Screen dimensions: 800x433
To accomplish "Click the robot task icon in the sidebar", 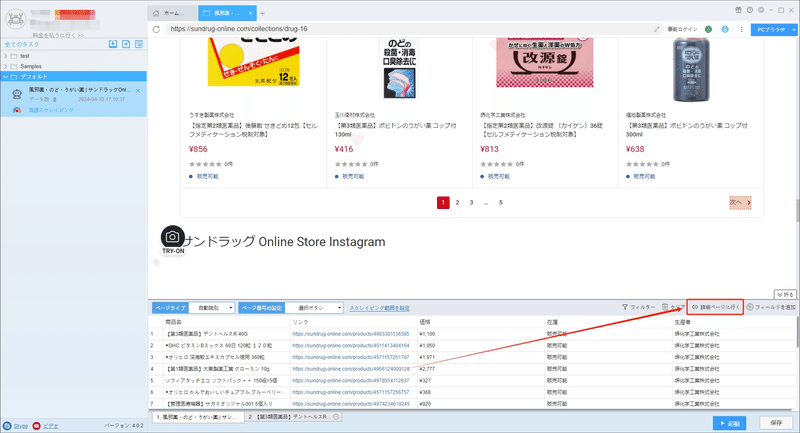I will click(17, 94).
